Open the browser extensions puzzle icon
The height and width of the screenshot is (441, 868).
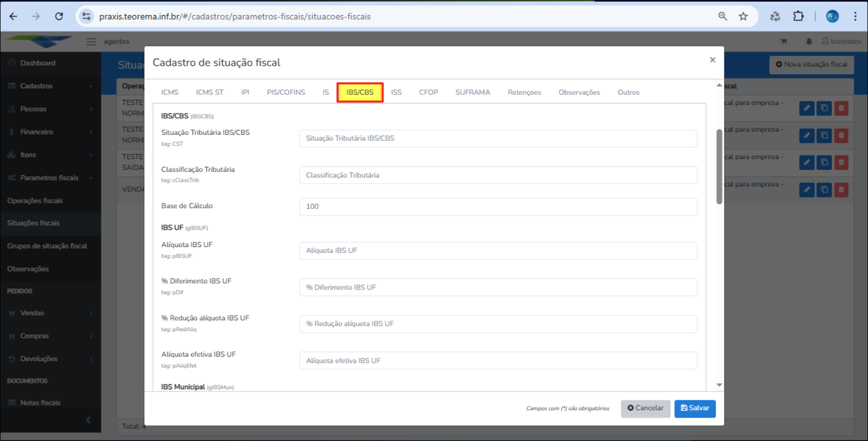pos(798,16)
